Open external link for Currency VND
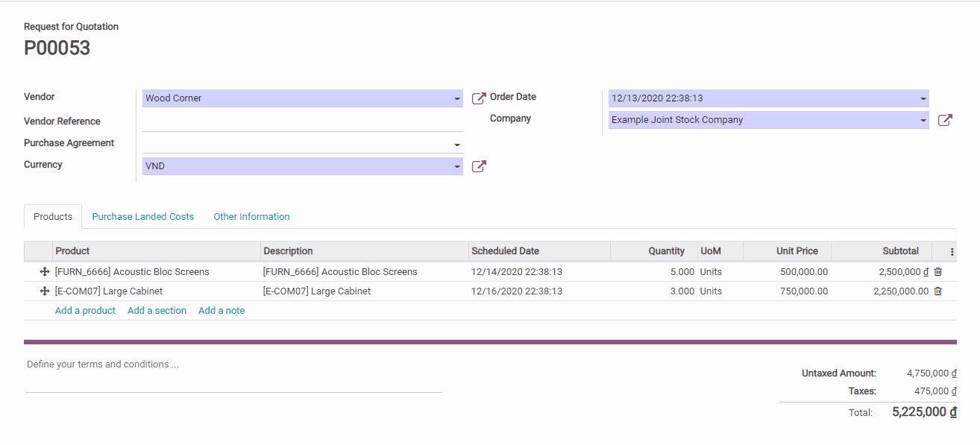Viewport: 980px width, 445px height. coord(479,166)
